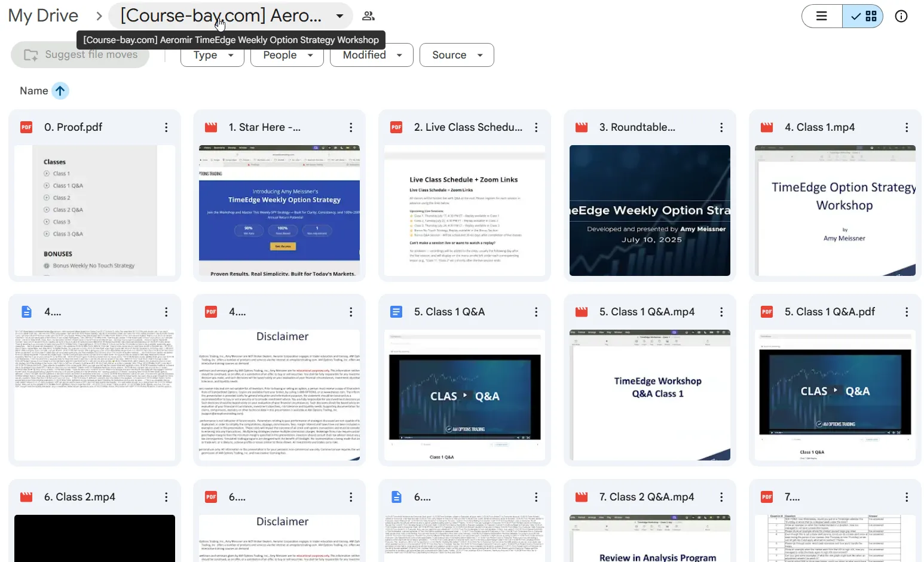The image size is (924, 562).
Task: Open more actions for 6. Class 2.mp4
Action: pyautogui.click(x=166, y=497)
